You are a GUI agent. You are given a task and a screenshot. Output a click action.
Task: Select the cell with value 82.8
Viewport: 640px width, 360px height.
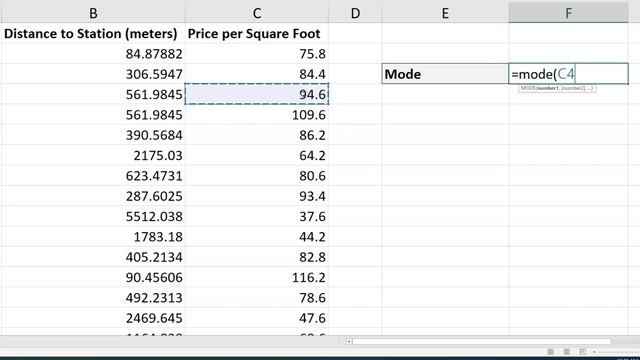tap(257, 257)
